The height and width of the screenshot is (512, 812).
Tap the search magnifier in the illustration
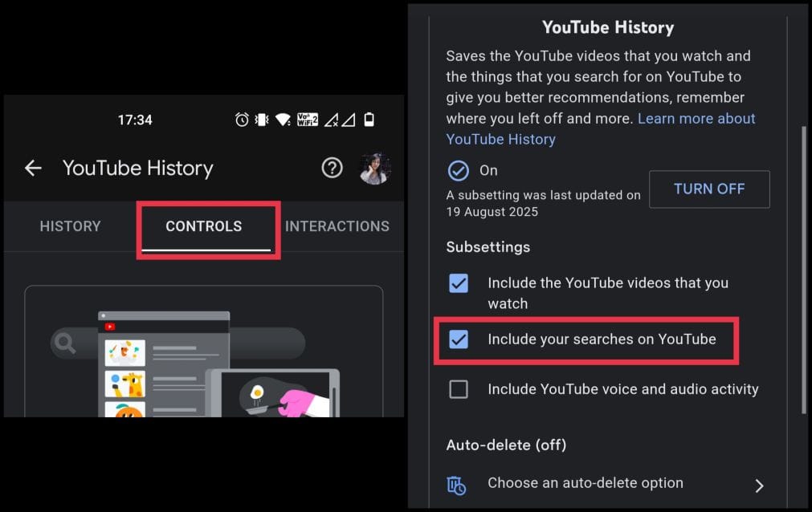pyautogui.click(x=64, y=344)
